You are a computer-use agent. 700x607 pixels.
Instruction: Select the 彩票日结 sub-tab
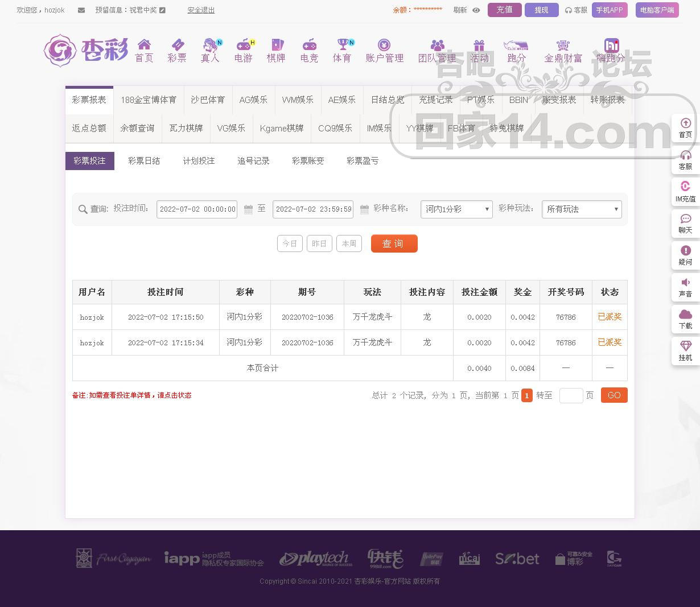(144, 161)
